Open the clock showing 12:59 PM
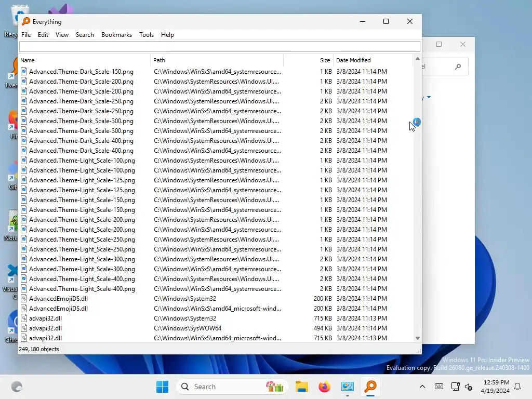The height and width of the screenshot is (399, 532). click(495, 387)
